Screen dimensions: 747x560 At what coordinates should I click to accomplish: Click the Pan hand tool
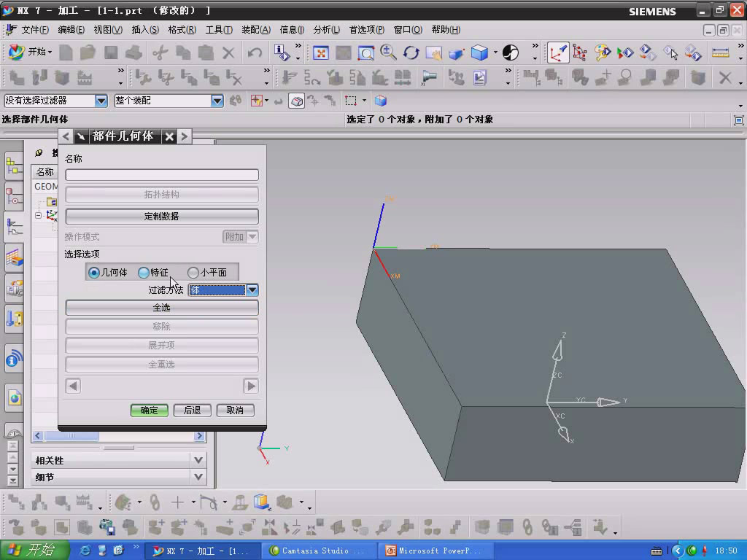pos(433,52)
